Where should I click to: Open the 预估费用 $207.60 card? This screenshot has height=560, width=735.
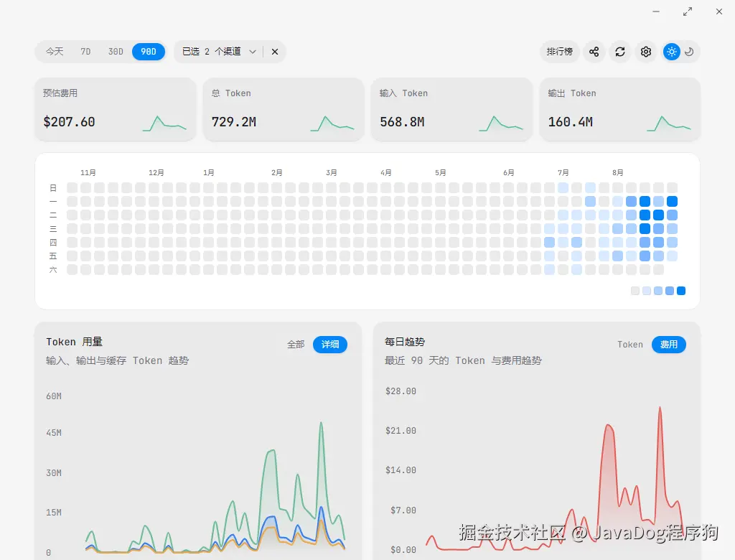tap(116, 109)
